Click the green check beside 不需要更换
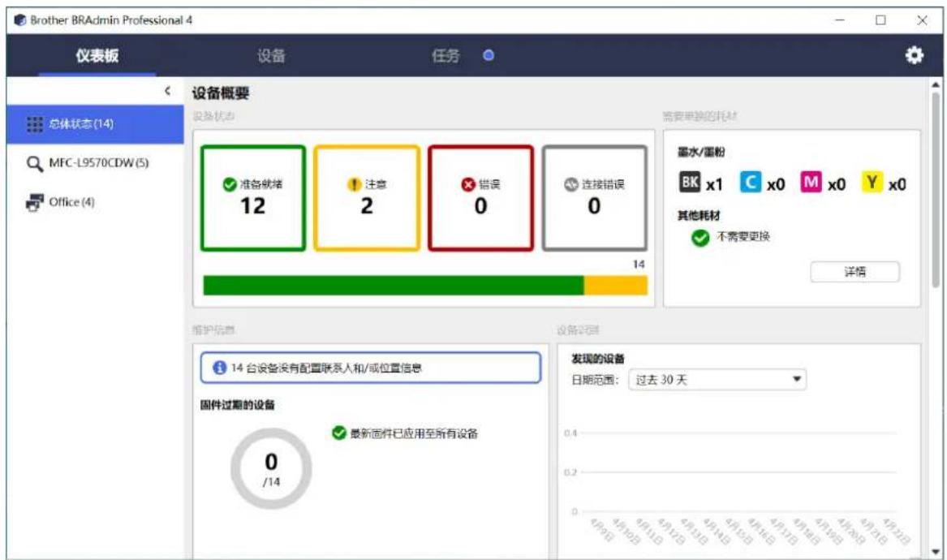 point(700,238)
